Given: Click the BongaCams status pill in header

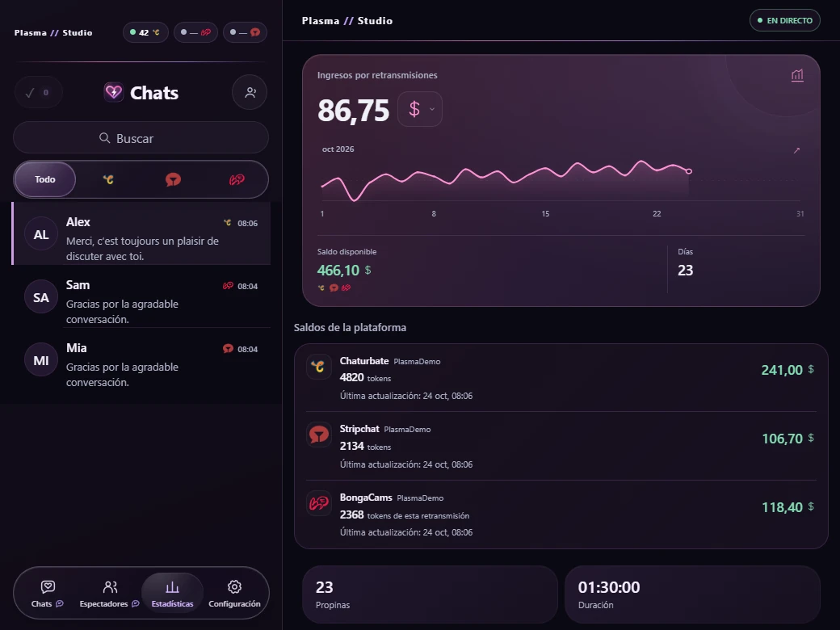Looking at the screenshot, I should click(x=195, y=32).
